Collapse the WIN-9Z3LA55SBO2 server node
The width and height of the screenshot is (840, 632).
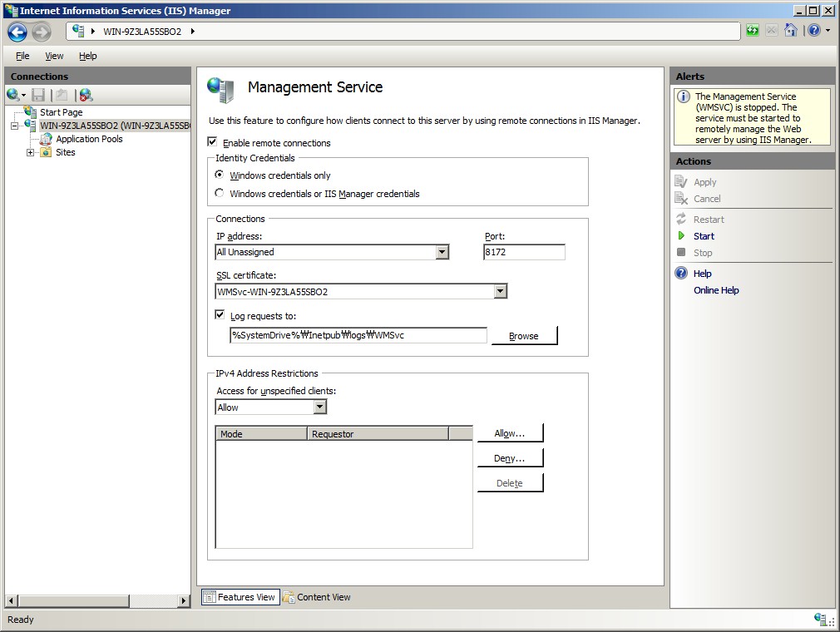(14, 126)
